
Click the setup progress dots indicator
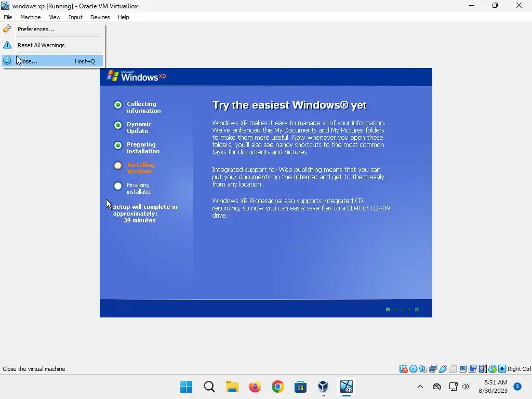(403, 309)
